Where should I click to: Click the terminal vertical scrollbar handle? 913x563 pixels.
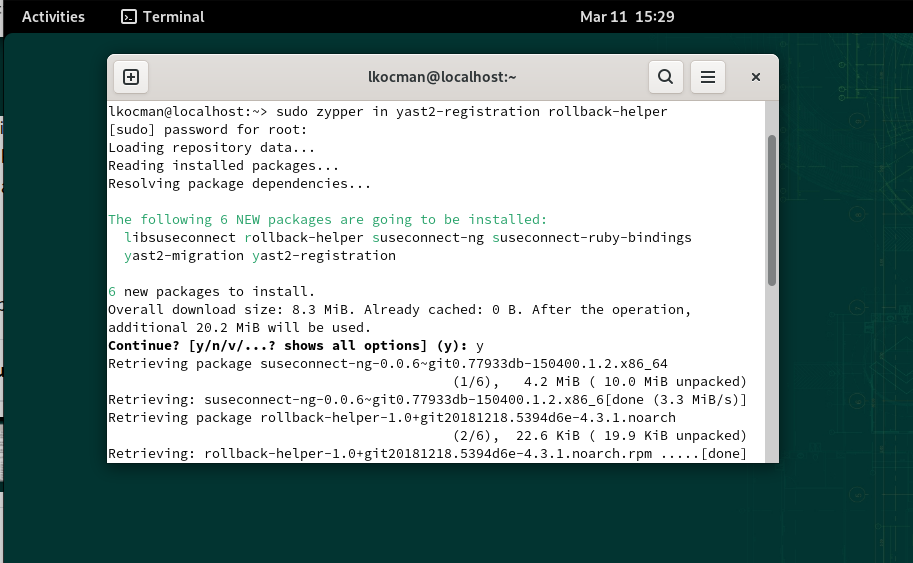pyautogui.click(x=771, y=208)
